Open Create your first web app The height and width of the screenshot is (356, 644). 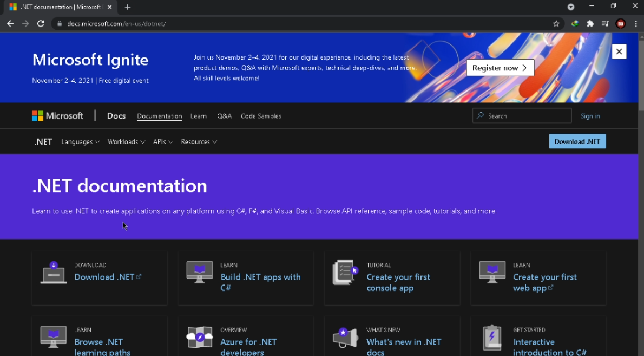[x=544, y=282]
